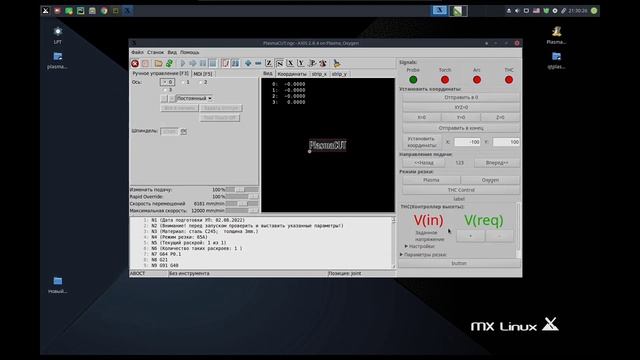Image resolution: width=640 pixels, height=360 pixels.
Task: Open the Станок menu
Action: pyautogui.click(x=155, y=52)
